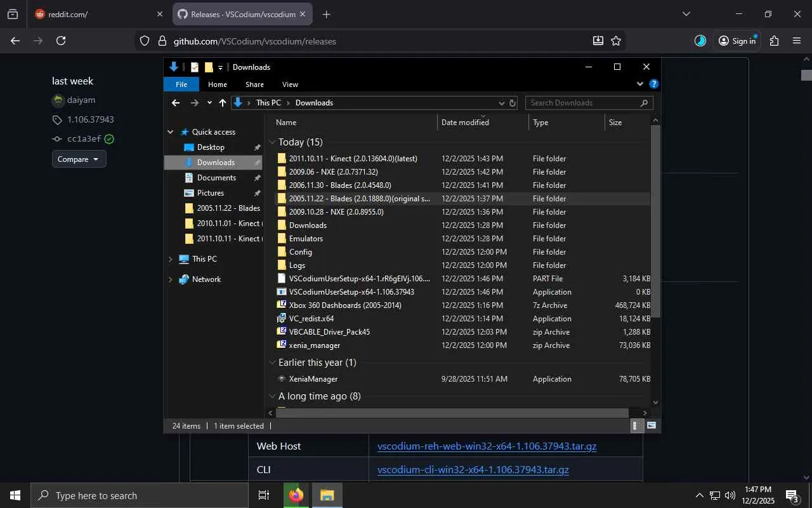
Task: Switch to Details view in Explorer status bar
Action: (x=636, y=425)
